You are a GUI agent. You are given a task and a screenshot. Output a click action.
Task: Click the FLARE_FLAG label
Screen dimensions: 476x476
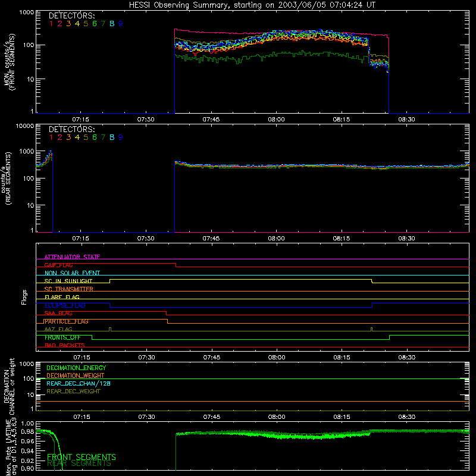tap(62, 297)
